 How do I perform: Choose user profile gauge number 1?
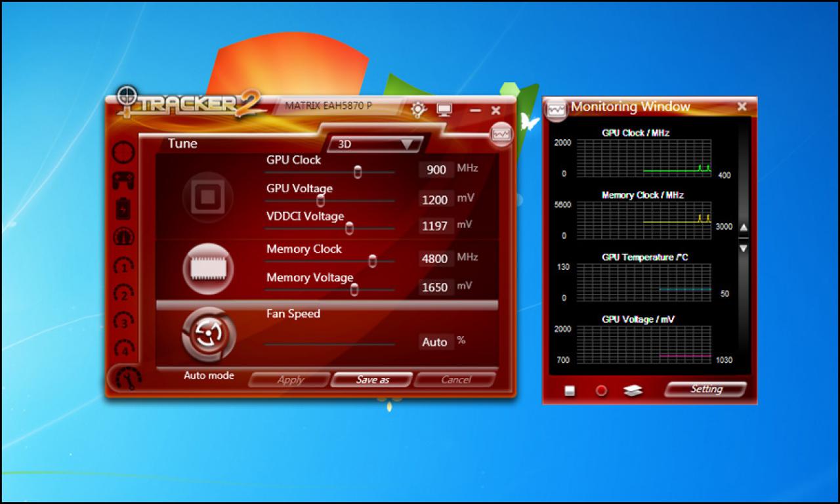click(123, 265)
